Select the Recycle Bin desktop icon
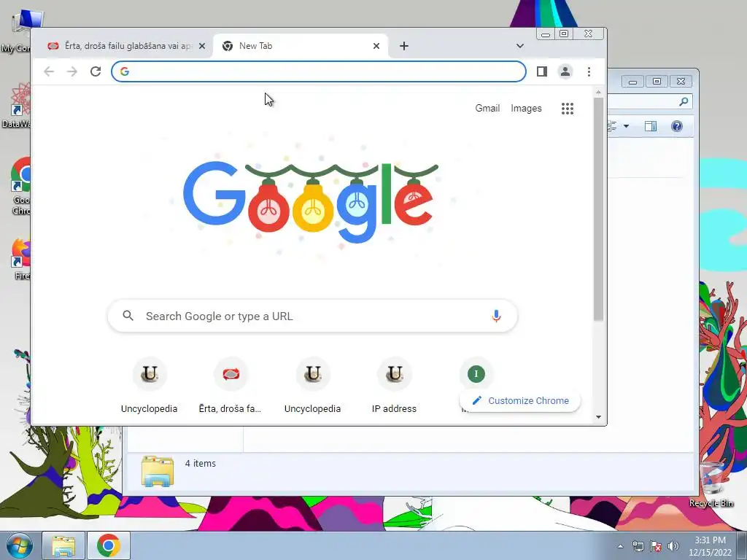Image resolution: width=747 pixels, height=560 pixels. click(x=711, y=484)
